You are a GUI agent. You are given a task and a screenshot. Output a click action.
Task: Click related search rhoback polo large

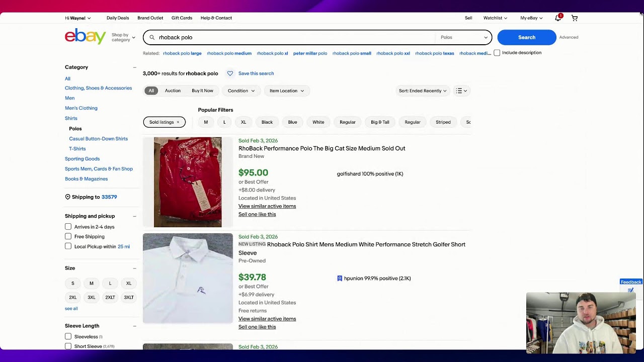pyautogui.click(x=182, y=53)
